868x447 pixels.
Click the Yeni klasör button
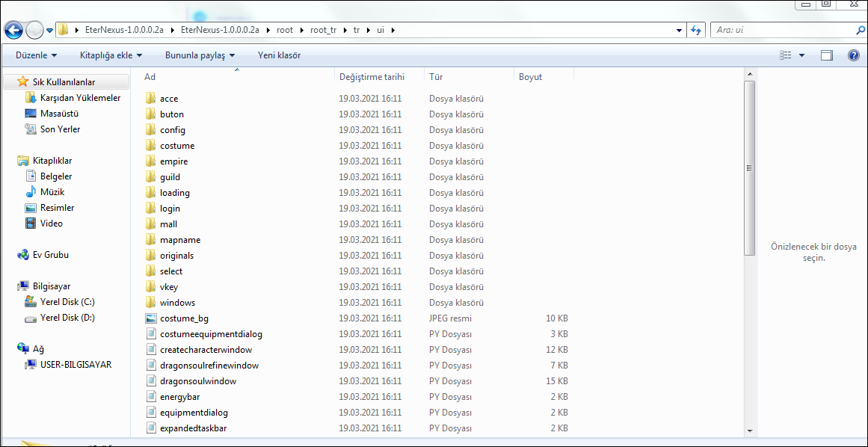[x=279, y=55]
